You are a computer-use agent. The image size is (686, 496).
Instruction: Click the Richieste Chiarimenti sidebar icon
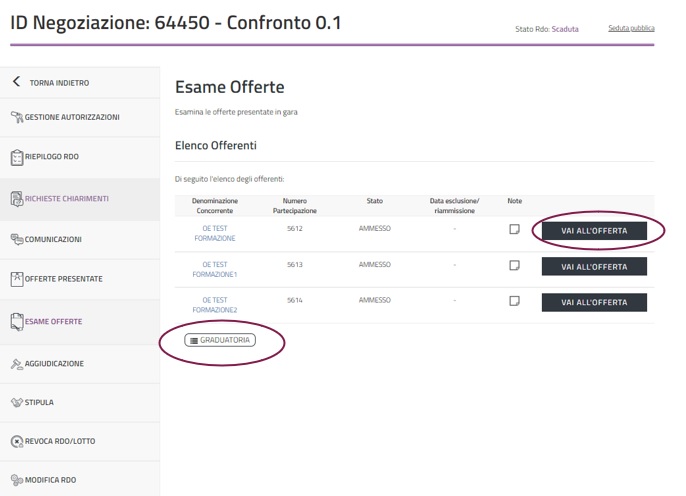(x=16, y=199)
